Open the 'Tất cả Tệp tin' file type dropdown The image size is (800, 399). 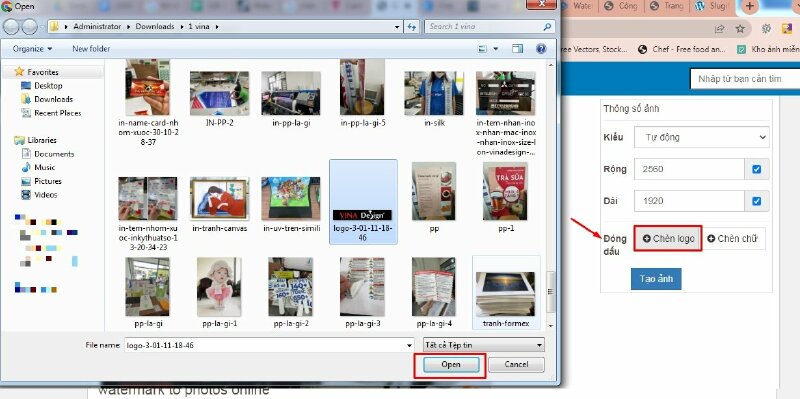[484, 345]
